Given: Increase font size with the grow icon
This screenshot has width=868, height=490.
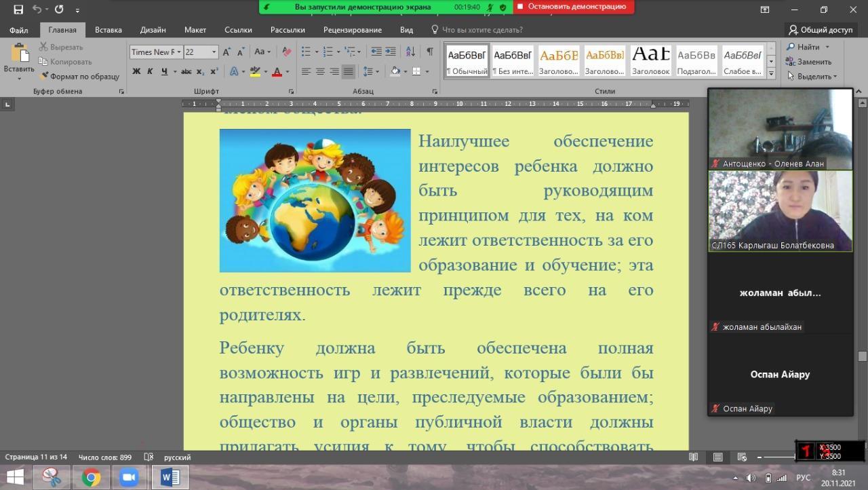Looking at the screenshot, I should 226,52.
